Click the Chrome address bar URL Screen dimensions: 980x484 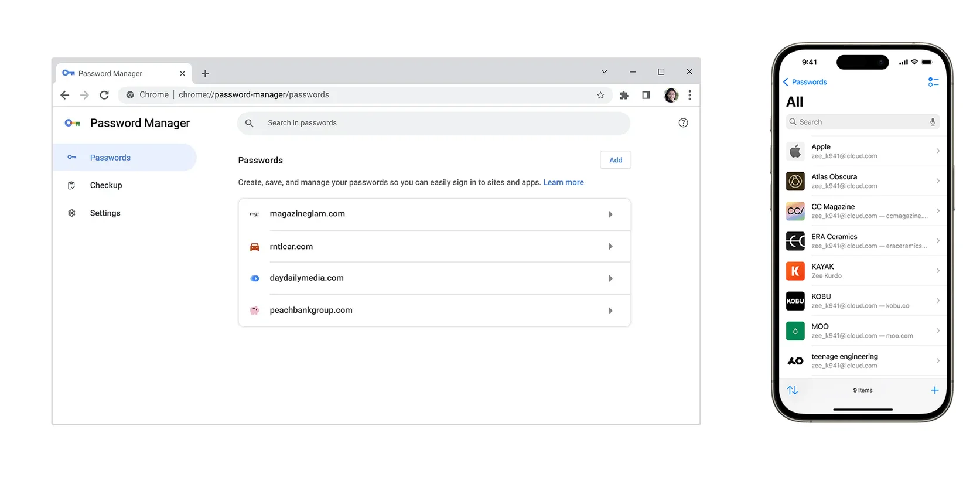coord(254,95)
